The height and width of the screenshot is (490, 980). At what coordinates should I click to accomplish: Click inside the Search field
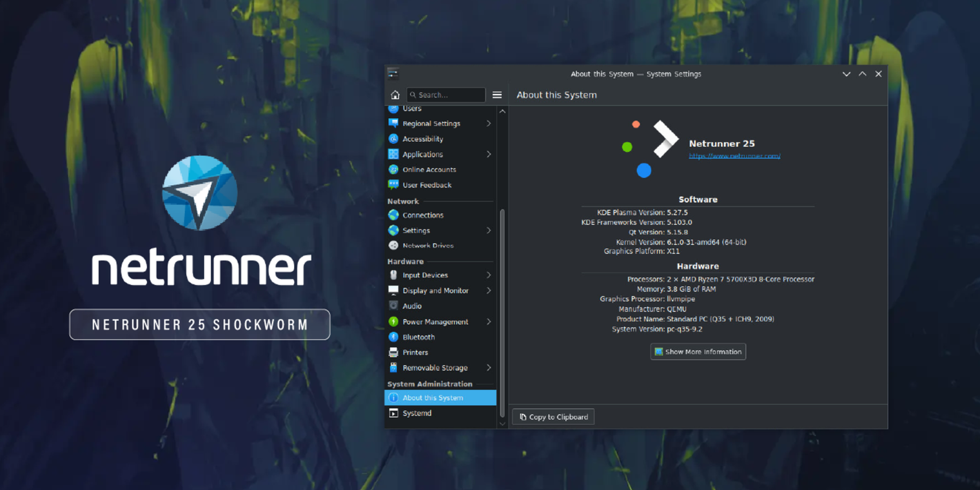pyautogui.click(x=446, y=95)
